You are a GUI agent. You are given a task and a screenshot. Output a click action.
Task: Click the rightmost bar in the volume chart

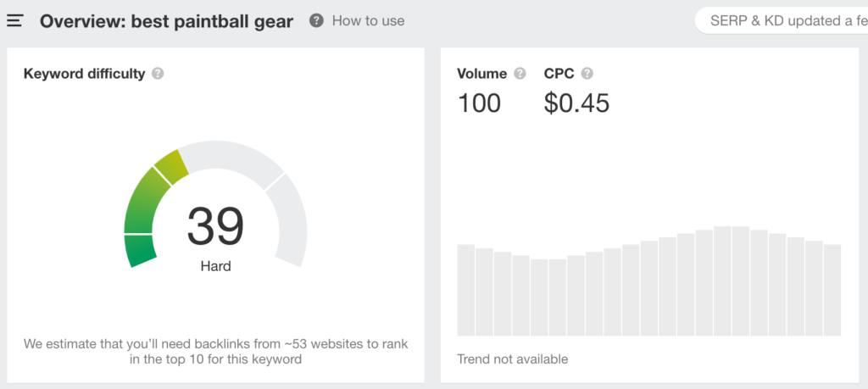pyautogui.click(x=832, y=290)
